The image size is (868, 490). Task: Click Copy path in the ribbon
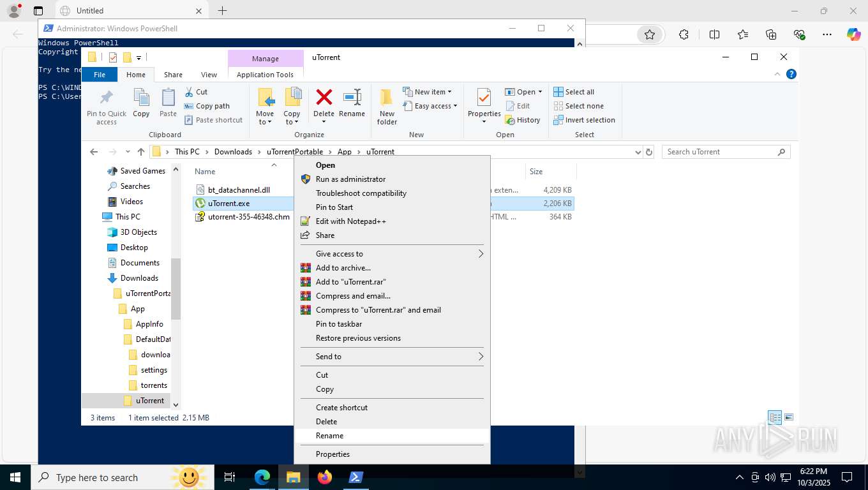[x=207, y=106]
